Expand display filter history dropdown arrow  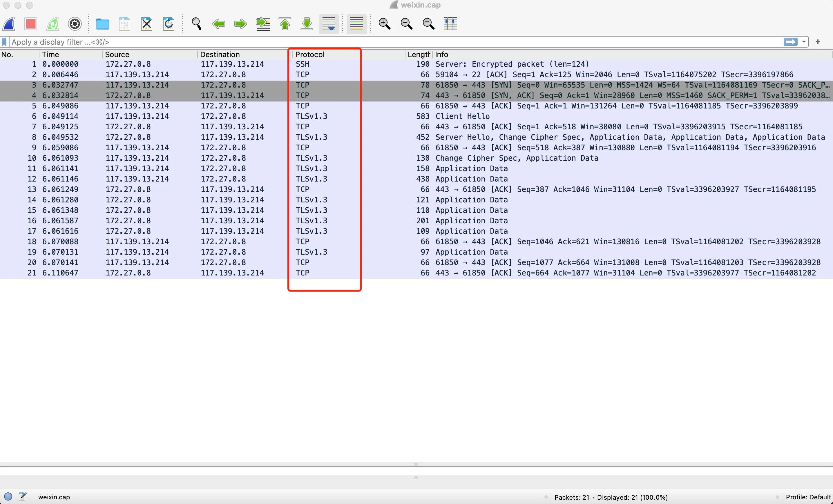[804, 42]
